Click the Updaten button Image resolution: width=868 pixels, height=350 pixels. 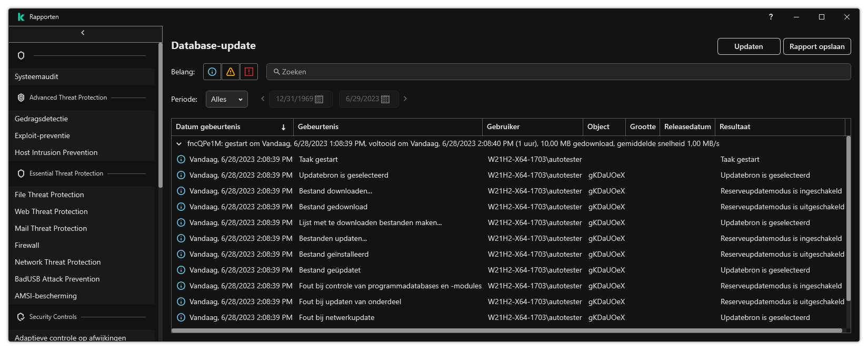(748, 46)
